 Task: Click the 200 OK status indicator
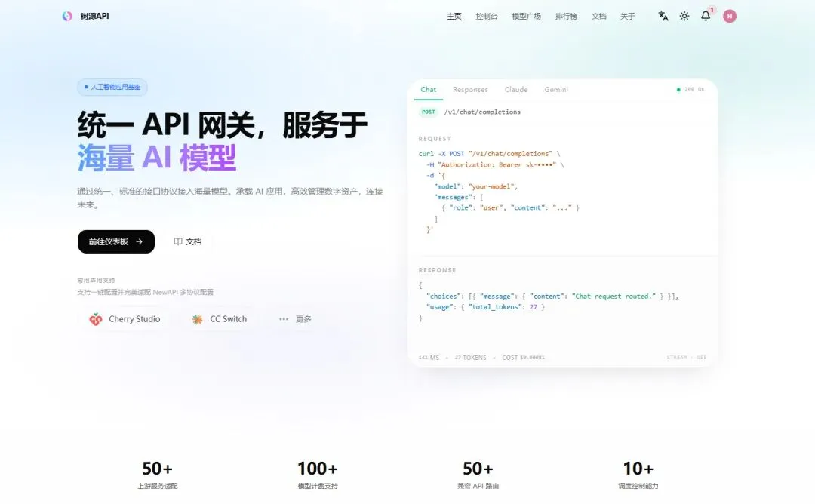click(x=690, y=89)
